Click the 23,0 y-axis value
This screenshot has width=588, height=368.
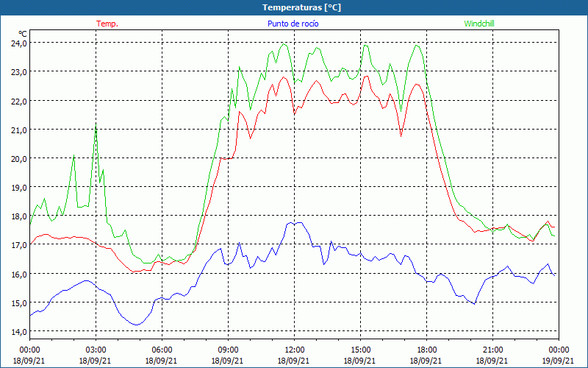pyautogui.click(x=19, y=71)
